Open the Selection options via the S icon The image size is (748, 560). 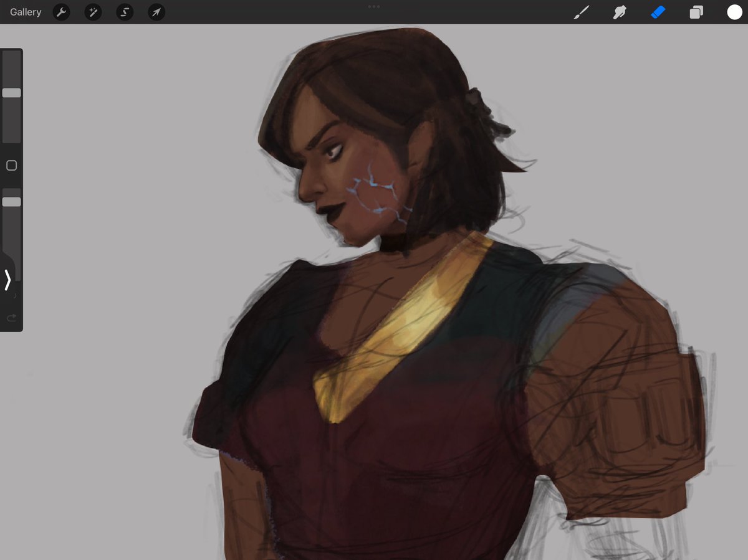pyautogui.click(x=124, y=12)
